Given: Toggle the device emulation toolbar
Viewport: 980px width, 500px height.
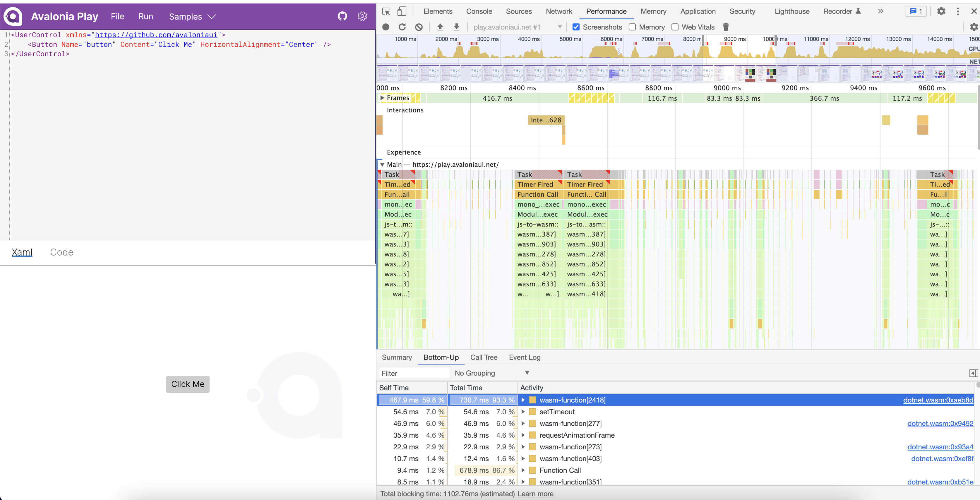Looking at the screenshot, I should (402, 11).
